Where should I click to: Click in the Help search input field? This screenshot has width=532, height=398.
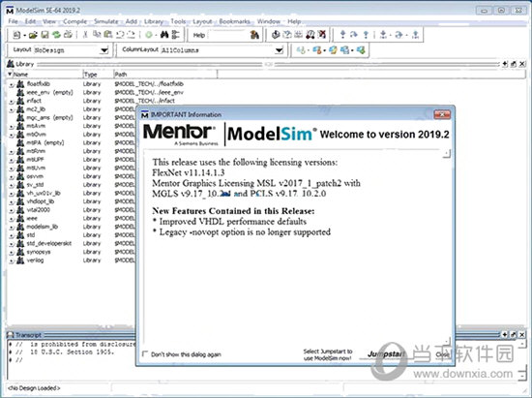tap(227, 35)
